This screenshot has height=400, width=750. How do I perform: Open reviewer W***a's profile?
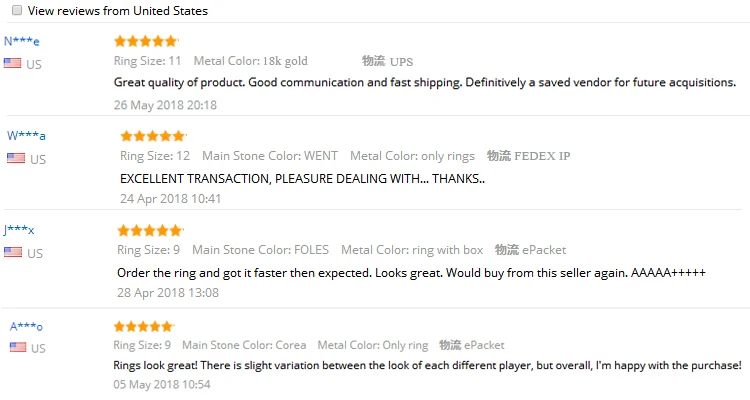click(x=26, y=135)
